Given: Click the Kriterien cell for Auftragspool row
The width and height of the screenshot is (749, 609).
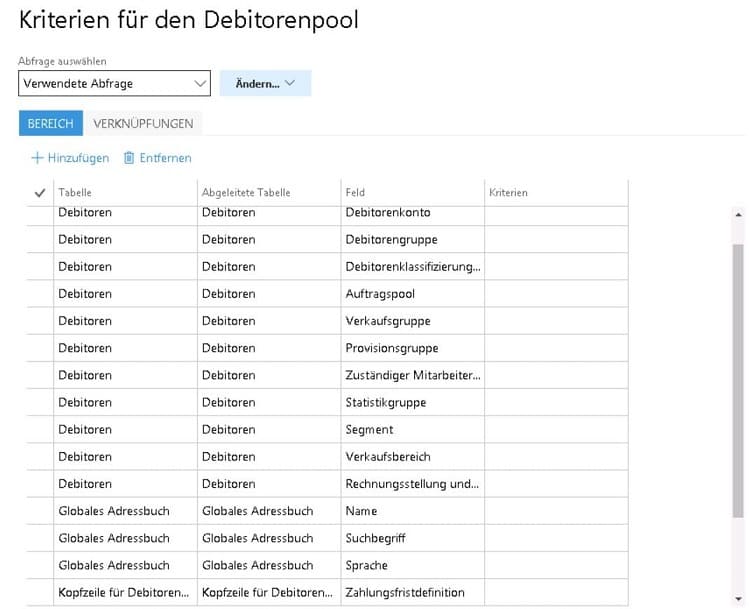Looking at the screenshot, I should pos(556,294).
